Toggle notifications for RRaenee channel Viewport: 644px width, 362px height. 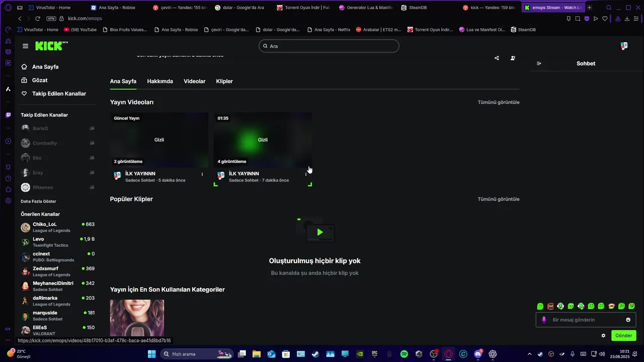point(92,188)
